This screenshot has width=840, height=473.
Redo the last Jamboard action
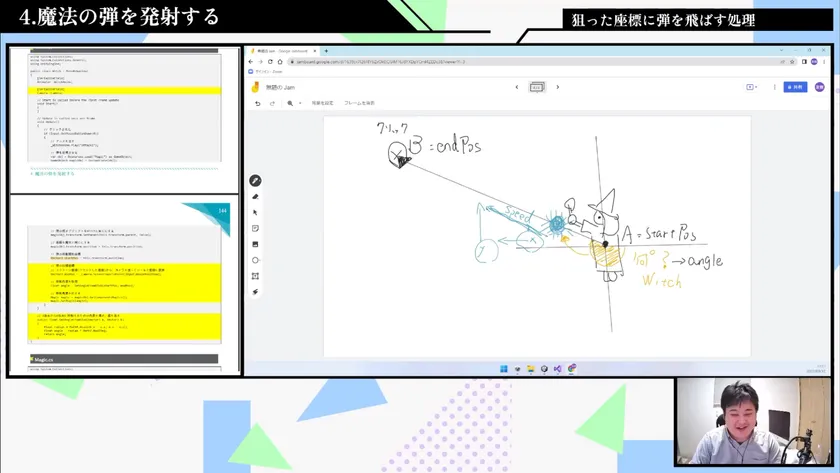point(272,103)
